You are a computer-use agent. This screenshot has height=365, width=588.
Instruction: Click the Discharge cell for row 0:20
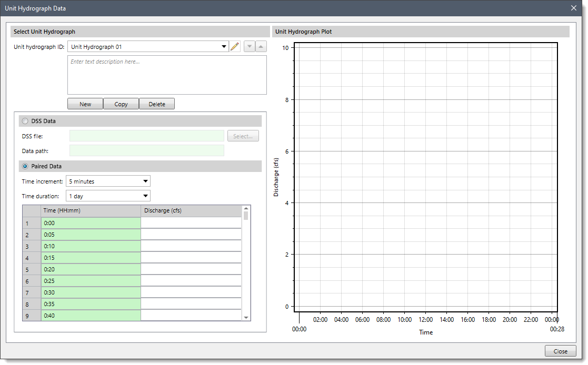[191, 269]
